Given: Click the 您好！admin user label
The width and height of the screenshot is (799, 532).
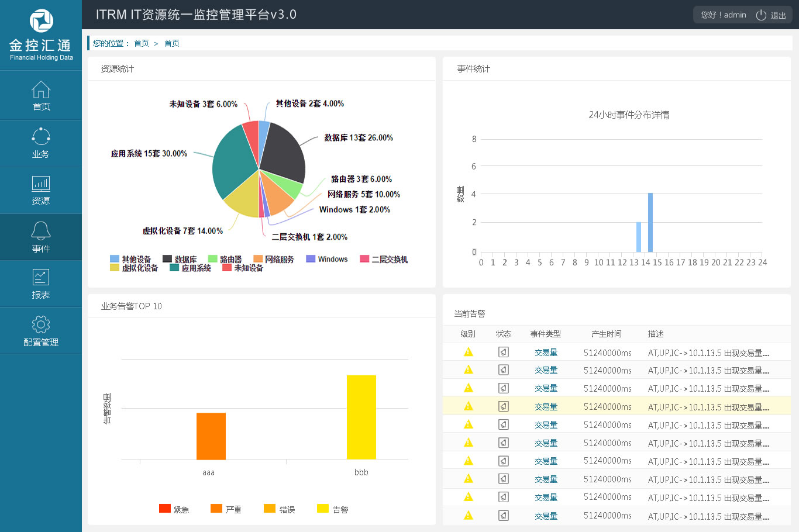Looking at the screenshot, I should [724, 15].
